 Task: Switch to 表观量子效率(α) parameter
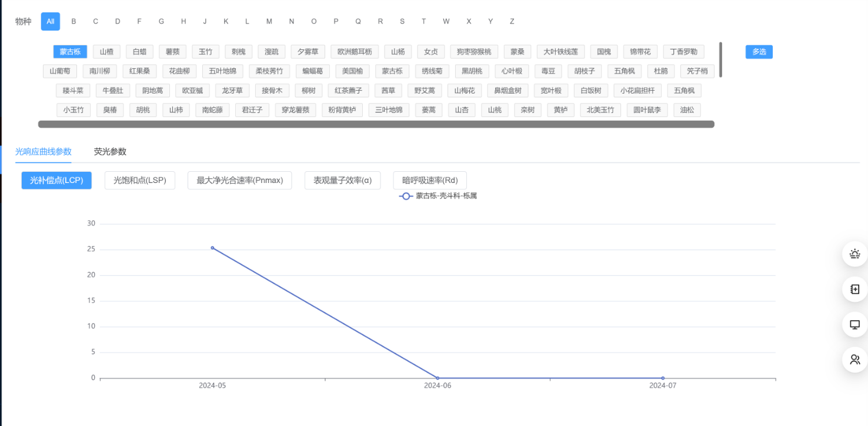pyautogui.click(x=342, y=181)
